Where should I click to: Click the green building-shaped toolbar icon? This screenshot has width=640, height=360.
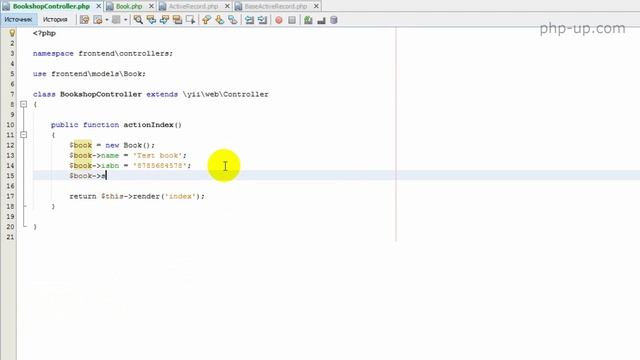(308, 20)
